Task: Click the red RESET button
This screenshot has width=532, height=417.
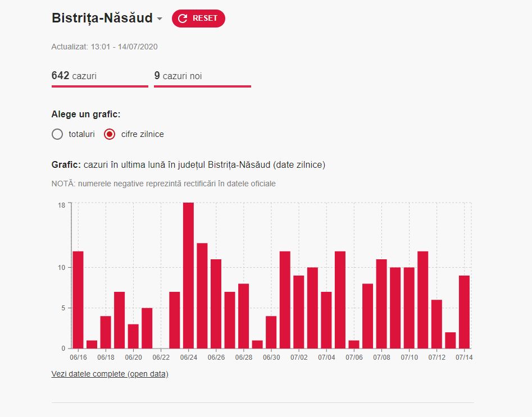Action: point(198,19)
